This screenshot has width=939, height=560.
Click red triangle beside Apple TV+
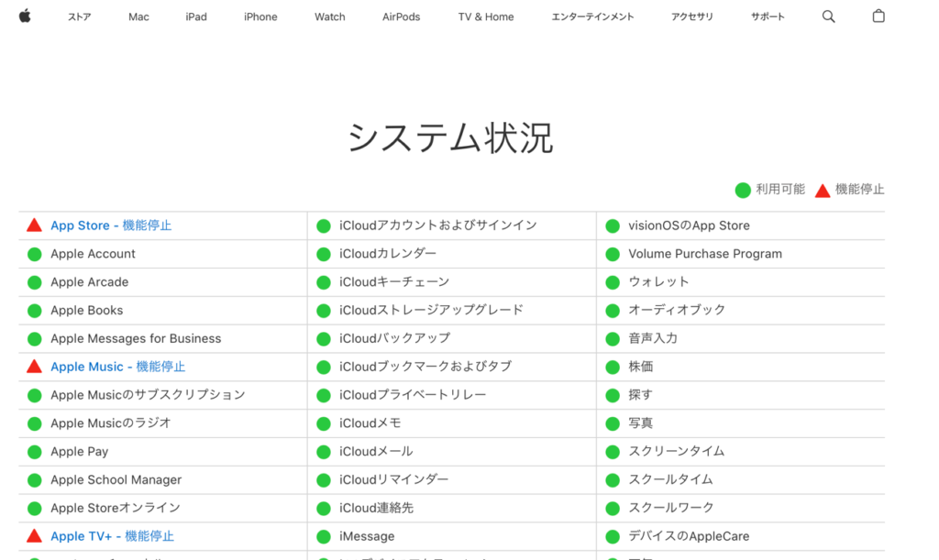34,535
